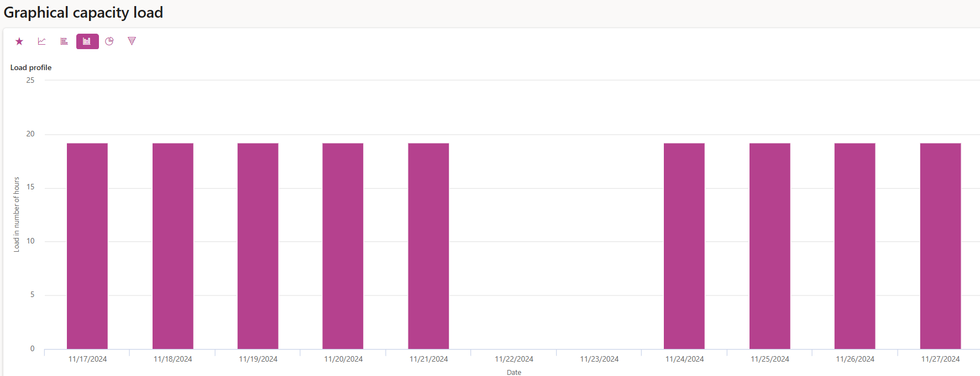Click the 11/25/2024 load bar

tap(770, 246)
